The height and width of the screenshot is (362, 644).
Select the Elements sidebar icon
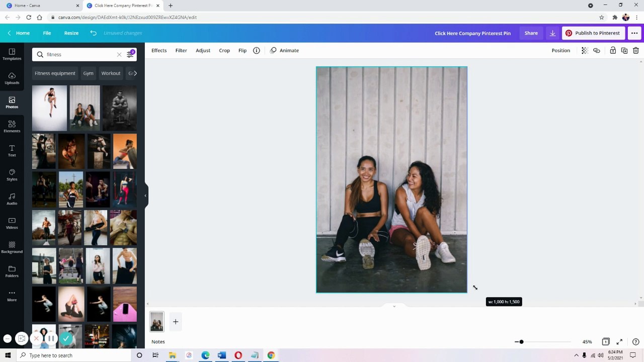point(12,127)
